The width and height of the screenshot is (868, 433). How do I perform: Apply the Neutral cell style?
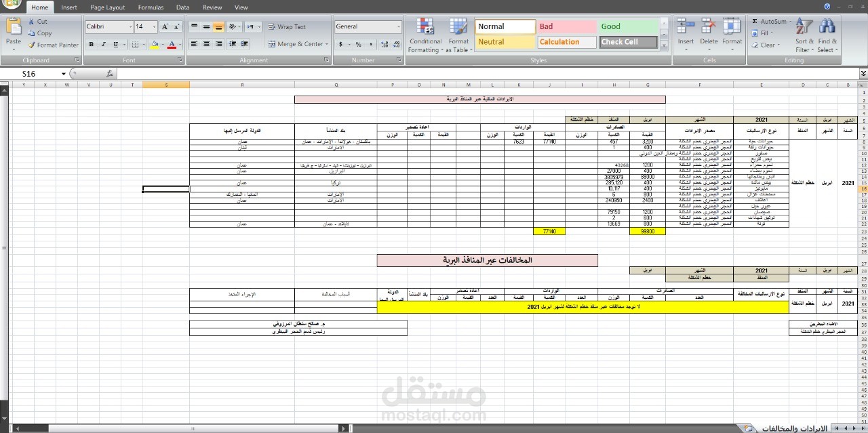click(505, 42)
